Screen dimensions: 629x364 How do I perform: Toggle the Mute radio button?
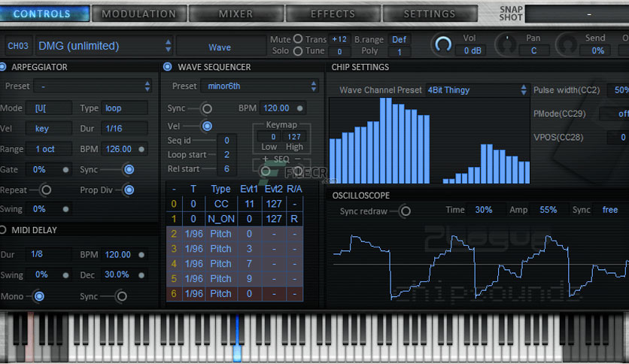coord(298,39)
